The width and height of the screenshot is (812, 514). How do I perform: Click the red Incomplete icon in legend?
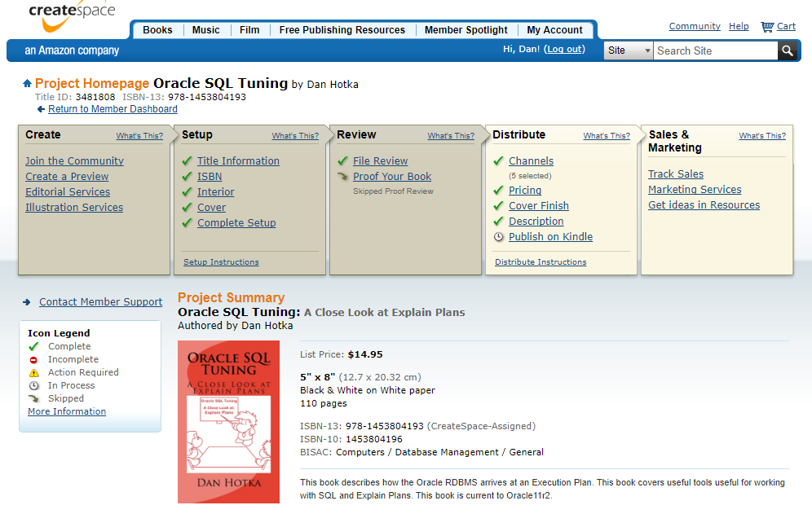pyautogui.click(x=33, y=360)
